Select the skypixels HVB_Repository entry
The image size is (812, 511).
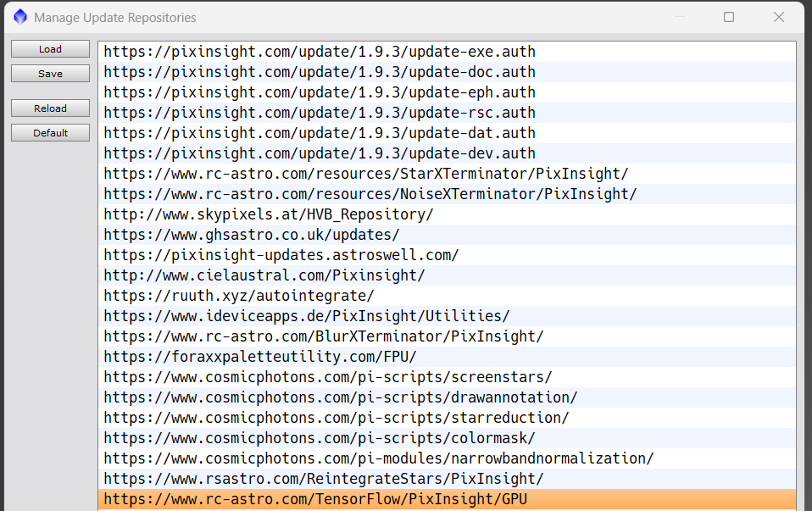pyautogui.click(x=269, y=214)
